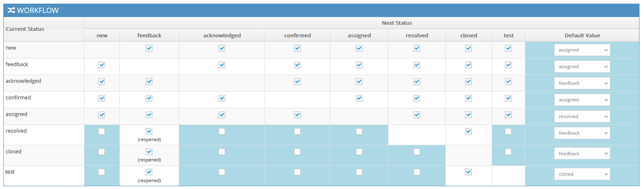The image size is (644, 189).
Task: Uncheck test to feedback reopened checkbox
Action: point(149,172)
